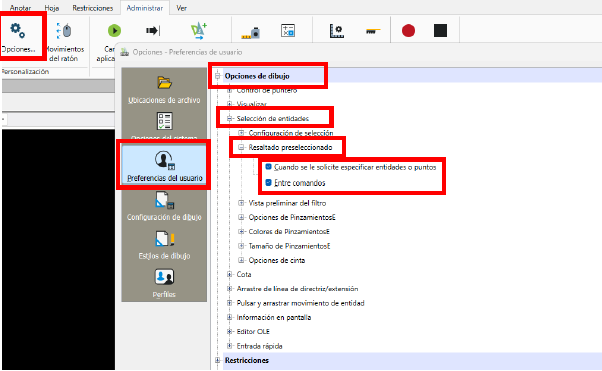Expand Información en pantalla node

[230, 317]
